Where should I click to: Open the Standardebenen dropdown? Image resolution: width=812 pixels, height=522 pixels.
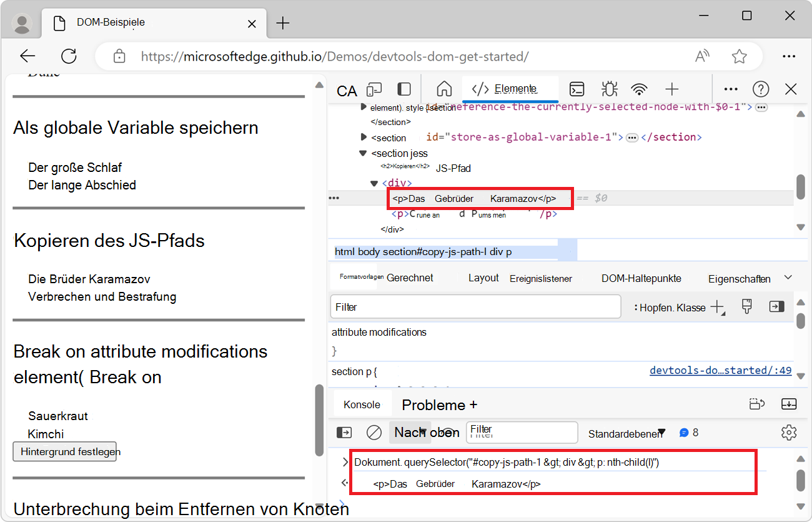pos(626,432)
